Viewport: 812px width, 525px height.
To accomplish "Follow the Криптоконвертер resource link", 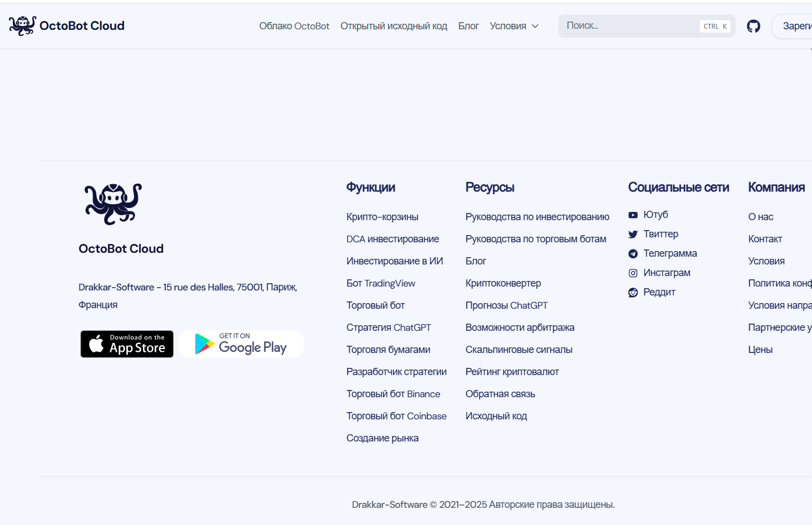I will click(503, 283).
